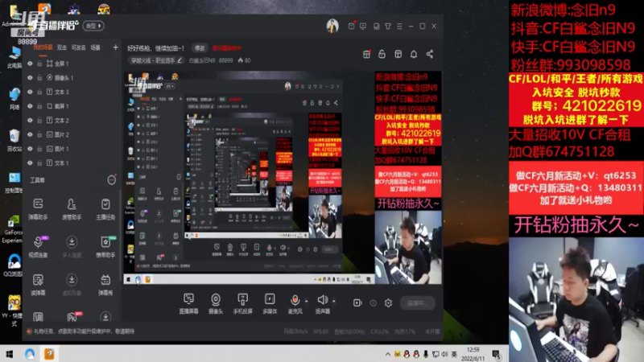
Task: Open the gift box icon with red dot
Action: coord(366,54)
